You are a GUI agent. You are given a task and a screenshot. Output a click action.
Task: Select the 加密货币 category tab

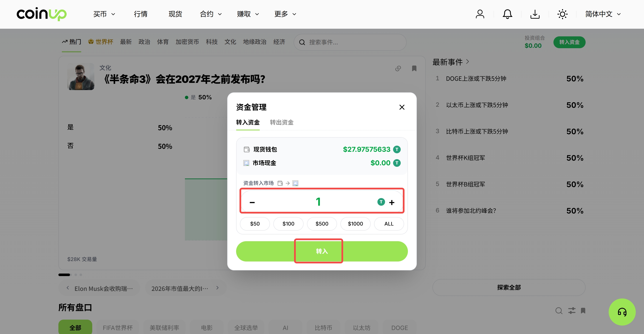187,42
